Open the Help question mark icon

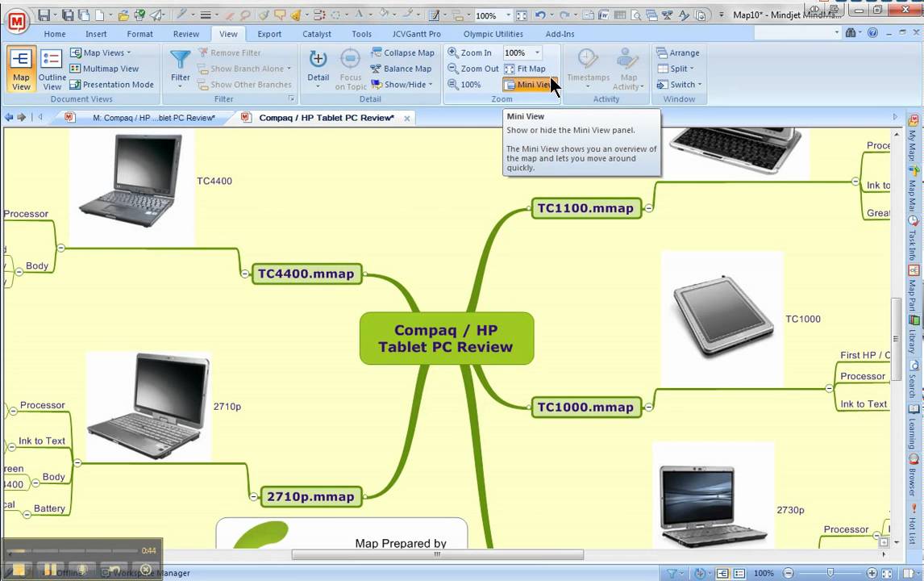[x=872, y=33]
